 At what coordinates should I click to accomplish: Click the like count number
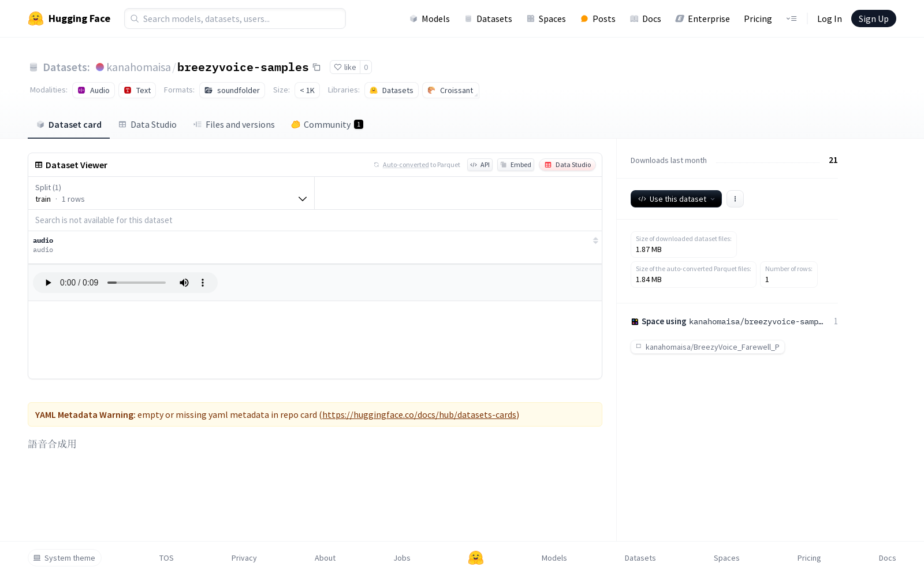(366, 67)
